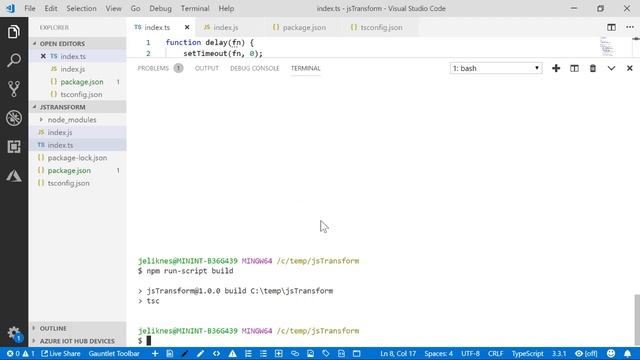This screenshot has width=640, height=360.
Task: Split the editor to the right
Action: [x=611, y=27]
